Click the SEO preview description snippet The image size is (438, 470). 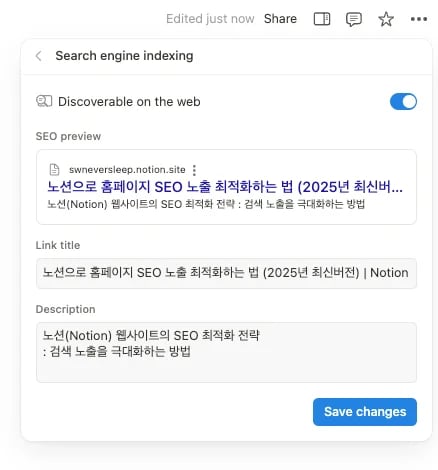(206, 204)
